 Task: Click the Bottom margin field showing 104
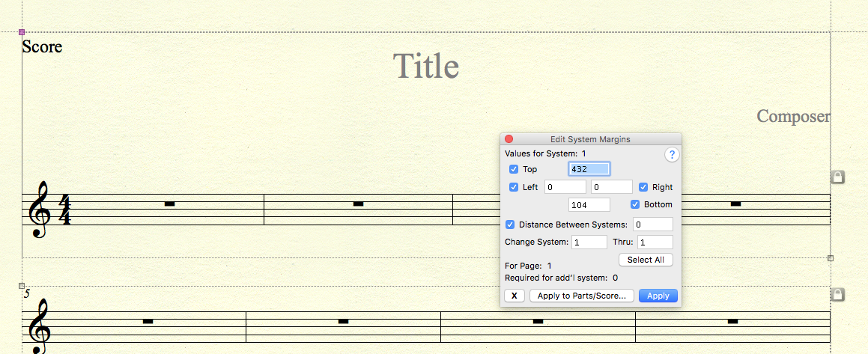coord(589,204)
